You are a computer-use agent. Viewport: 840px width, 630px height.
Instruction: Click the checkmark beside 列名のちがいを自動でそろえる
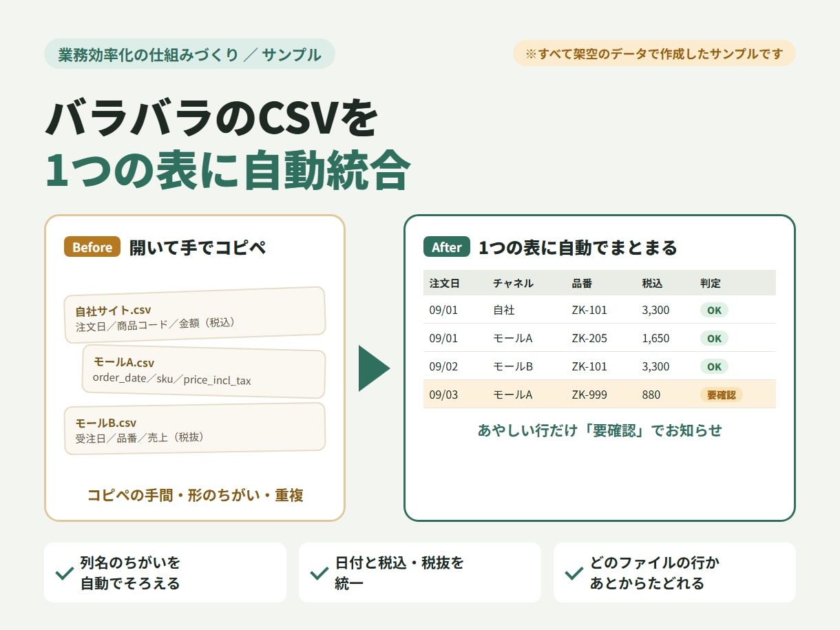coord(65,573)
